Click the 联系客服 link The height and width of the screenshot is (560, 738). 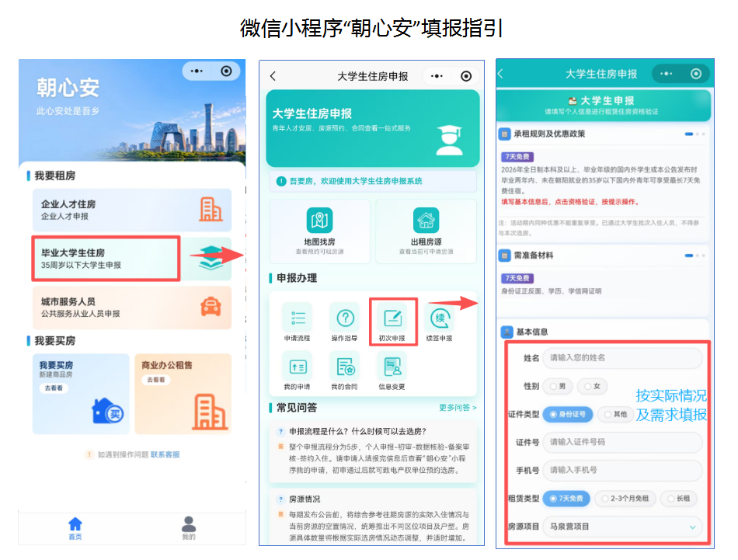[x=165, y=454]
